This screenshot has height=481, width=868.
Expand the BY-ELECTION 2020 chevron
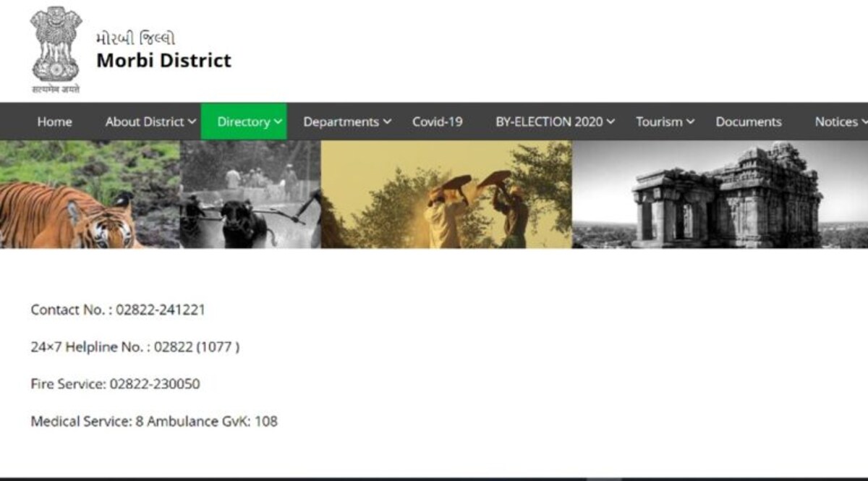(x=610, y=122)
